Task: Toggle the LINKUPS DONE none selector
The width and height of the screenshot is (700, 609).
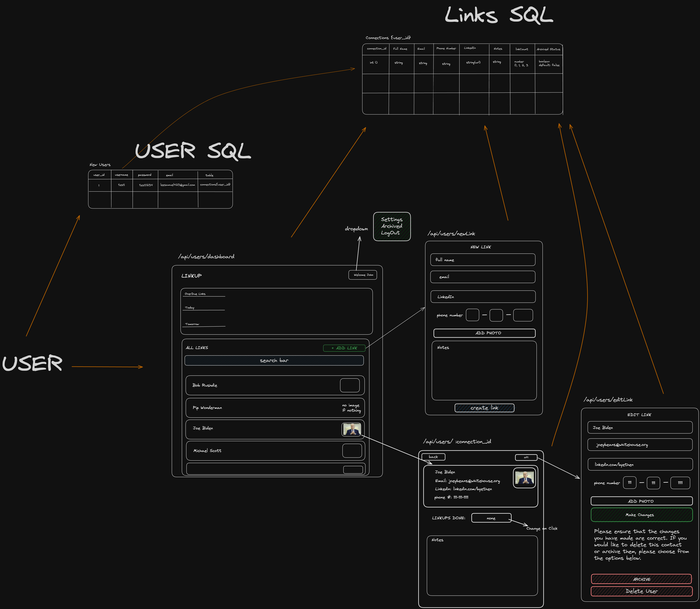Action: (491, 518)
